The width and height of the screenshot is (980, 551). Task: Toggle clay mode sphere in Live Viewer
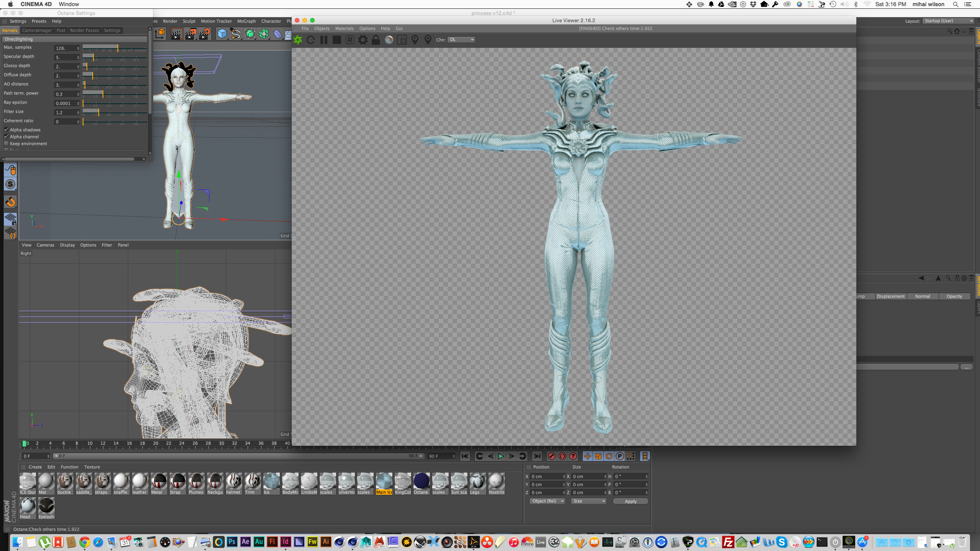pos(389,40)
